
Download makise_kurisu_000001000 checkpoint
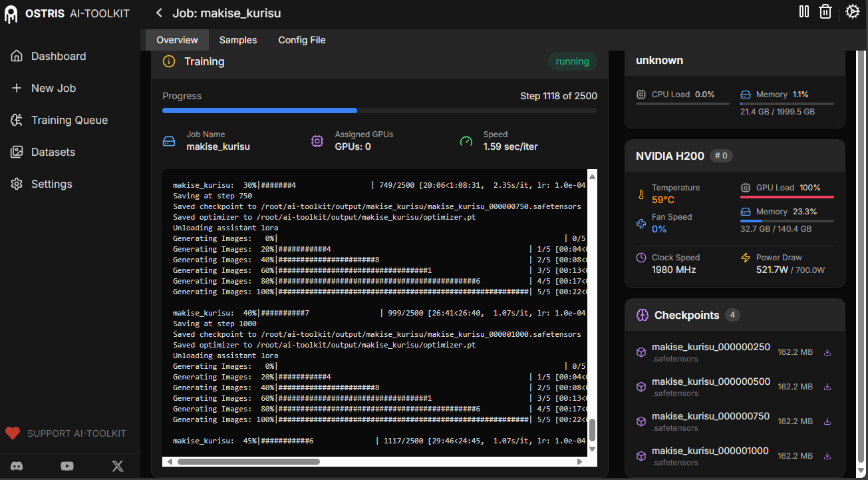point(827,456)
